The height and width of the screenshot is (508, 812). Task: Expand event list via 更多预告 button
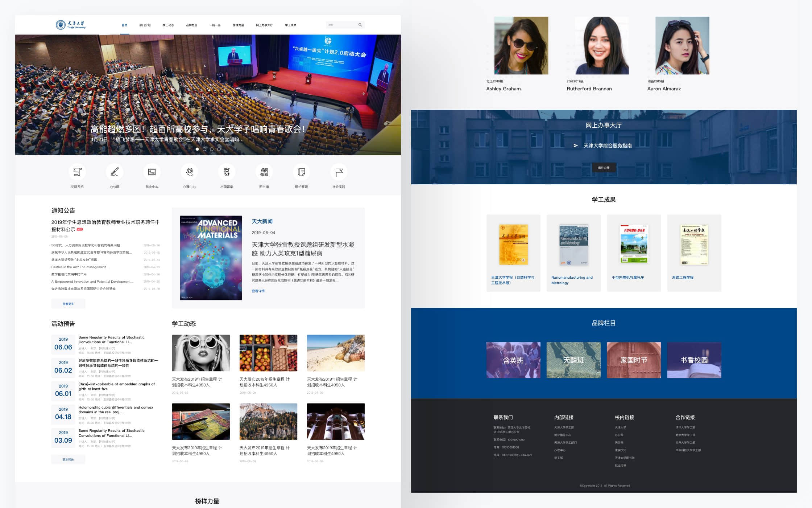click(x=68, y=459)
